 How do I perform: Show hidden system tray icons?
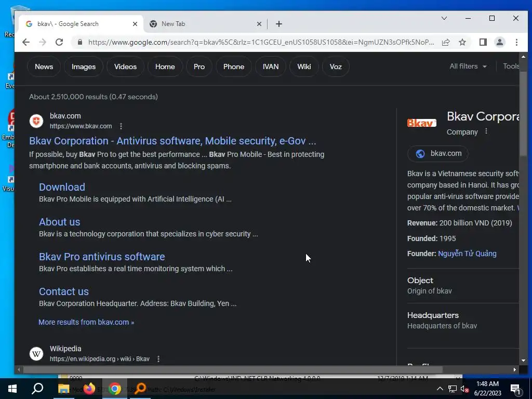click(440, 389)
